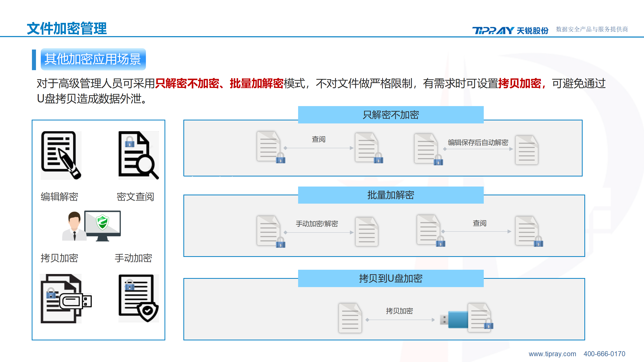Viewport: 644px width, 362px height.
Task: Click the locked document with shield checkmark icon
Action: (x=139, y=298)
